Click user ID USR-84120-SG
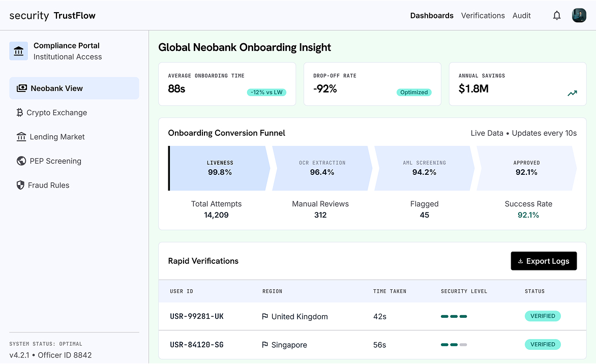The height and width of the screenshot is (364, 596). click(196, 345)
